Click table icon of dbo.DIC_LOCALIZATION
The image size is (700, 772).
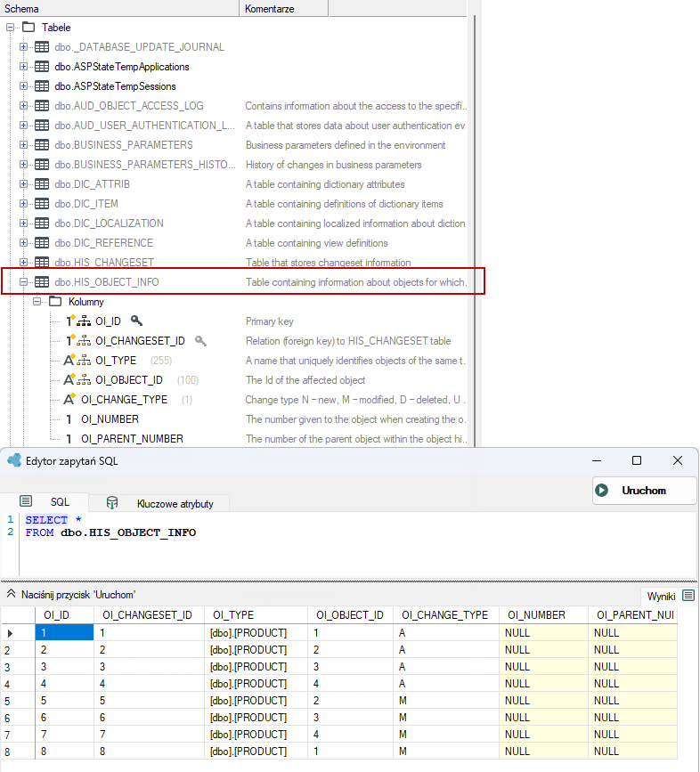click(42, 223)
